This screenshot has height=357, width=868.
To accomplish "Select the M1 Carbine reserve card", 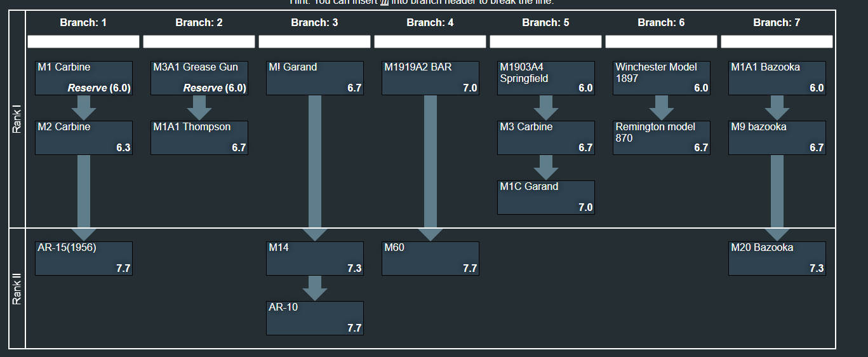I will coord(84,78).
